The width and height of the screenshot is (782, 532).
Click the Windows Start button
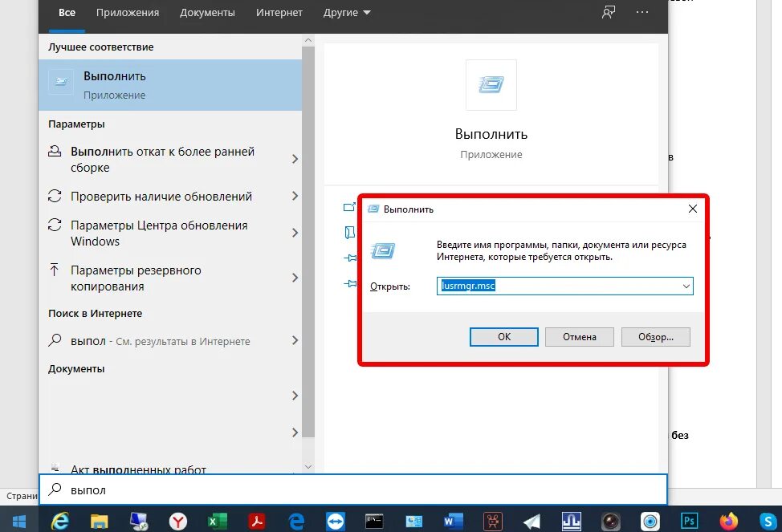(19, 519)
